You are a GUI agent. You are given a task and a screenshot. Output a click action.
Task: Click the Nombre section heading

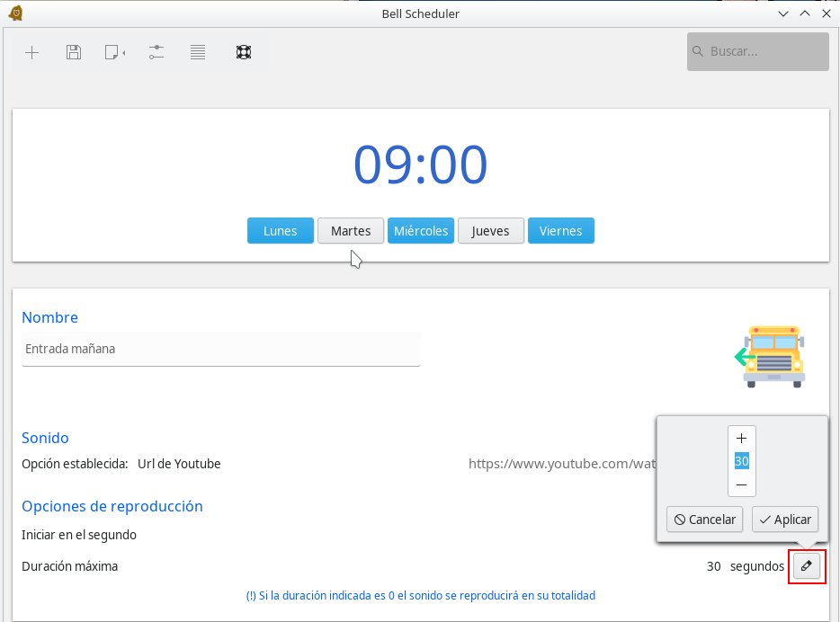click(49, 317)
